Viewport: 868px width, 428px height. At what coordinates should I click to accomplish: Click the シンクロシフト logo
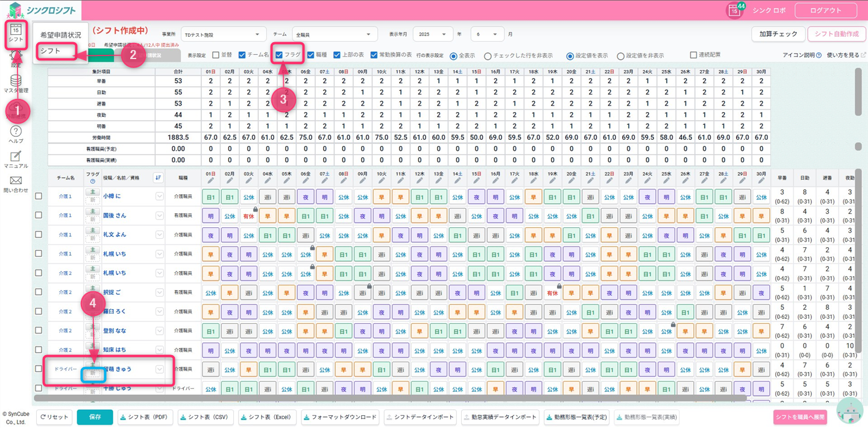pos(42,10)
